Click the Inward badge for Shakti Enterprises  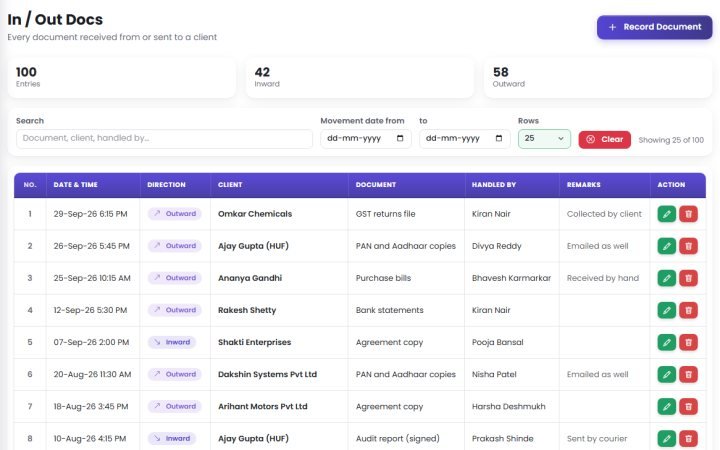coord(172,343)
